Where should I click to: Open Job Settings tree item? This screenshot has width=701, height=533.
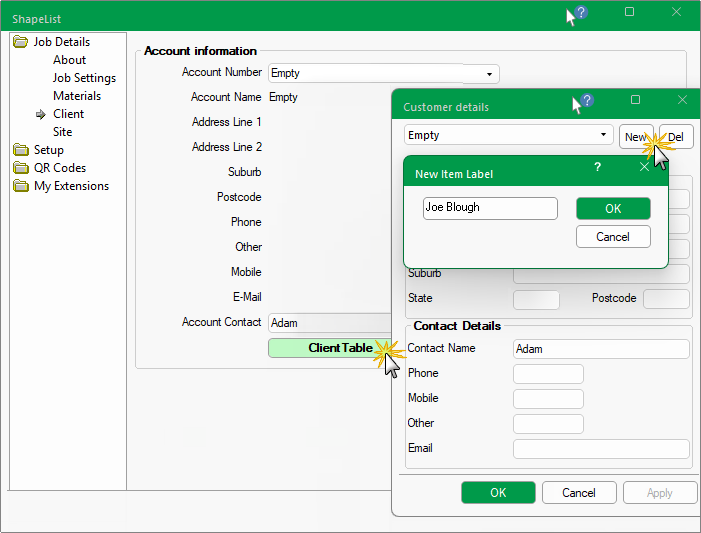click(x=84, y=78)
